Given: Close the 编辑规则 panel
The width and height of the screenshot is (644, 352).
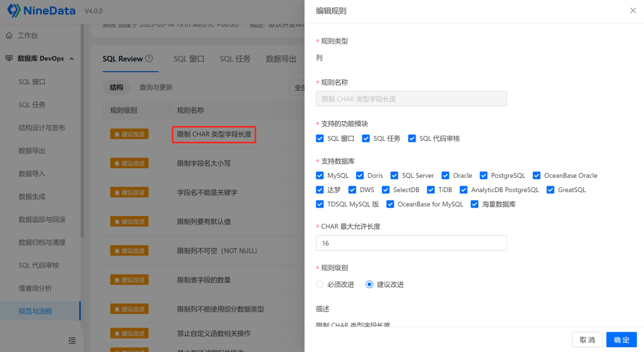Looking at the screenshot, I should point(633,11).
